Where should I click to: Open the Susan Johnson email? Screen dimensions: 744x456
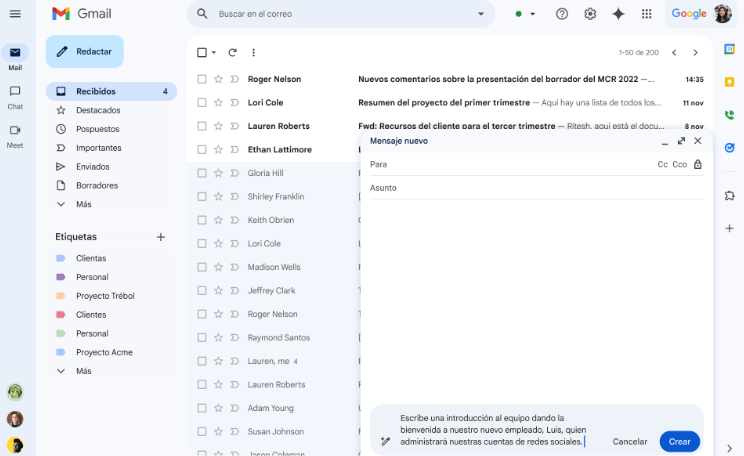tap(274, 431)
